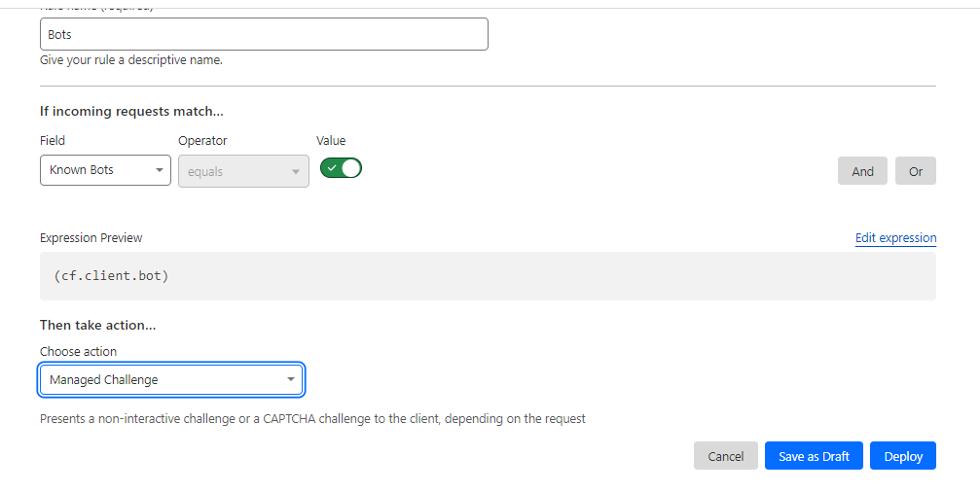The image size is (980, 492).
Task: Click the Known Bots dropdown arrow
Action: (x=160, y=170)
